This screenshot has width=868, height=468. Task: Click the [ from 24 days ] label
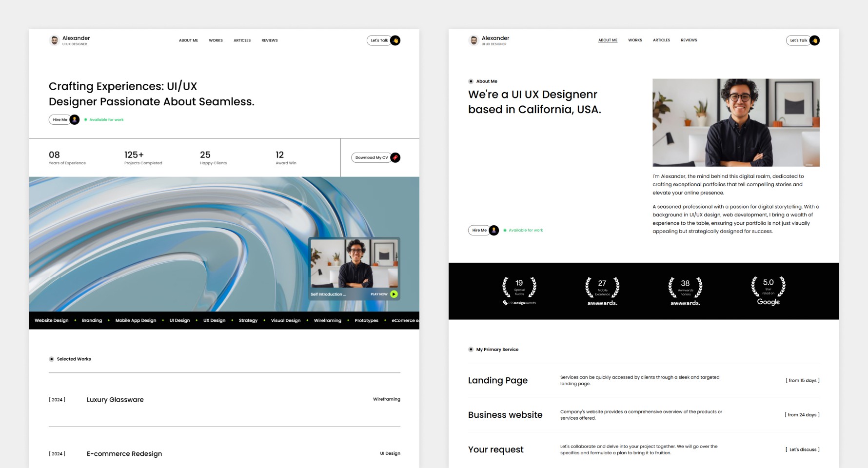pyautogui.click(x=802, y=415)
